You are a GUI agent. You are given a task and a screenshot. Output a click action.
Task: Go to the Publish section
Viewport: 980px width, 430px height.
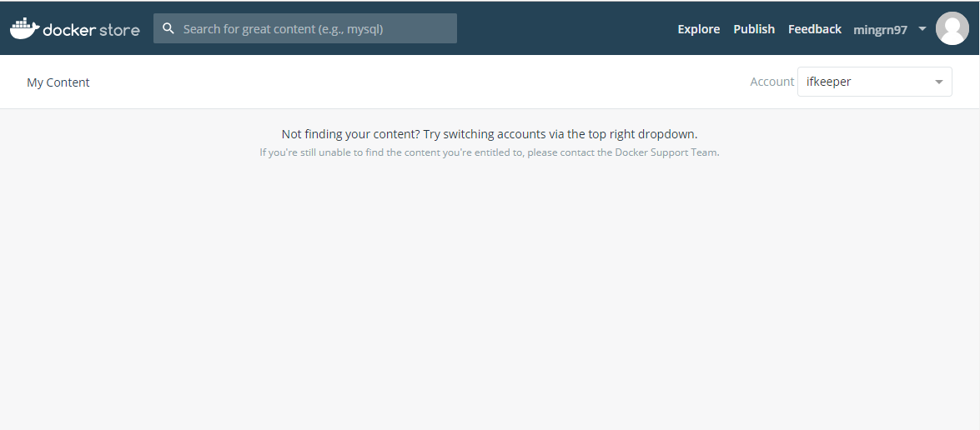click(754, 29)
